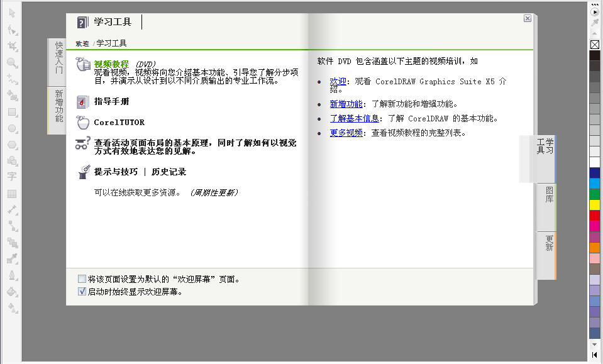Image resolution: width=603 pixels, height=364 pixels.
Task: Open the 历史记录 entry
Action: pyautogui.click(x=169, y=172)
